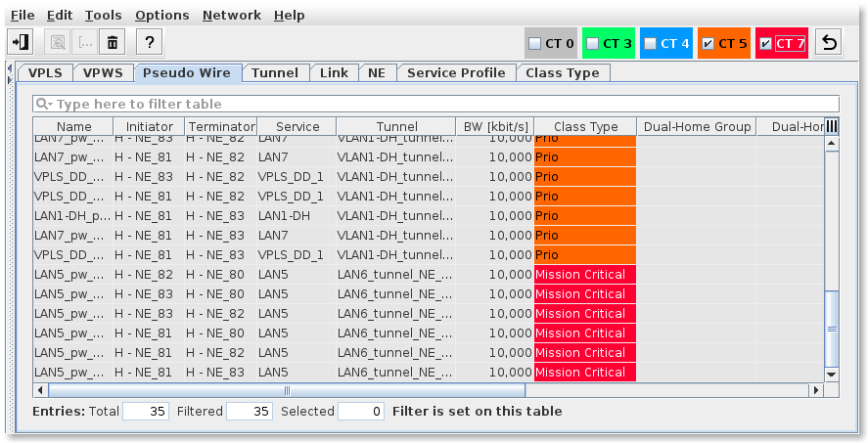Click the filter search magnifier icon
The width and height of the screenshot is (868, 443).
(43, 104)
